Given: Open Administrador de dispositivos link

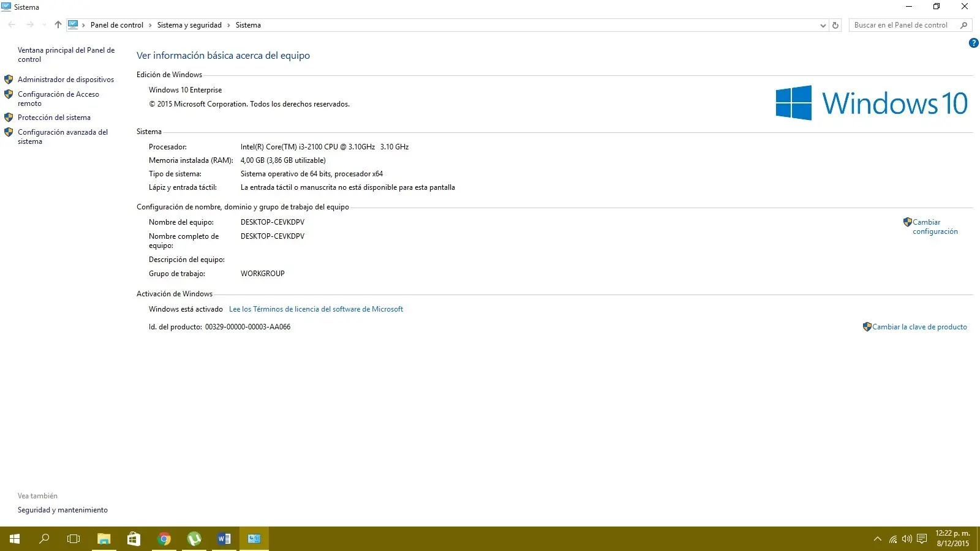Looking at the screenshot, I should pyautogui.click(x=66, y=80).
